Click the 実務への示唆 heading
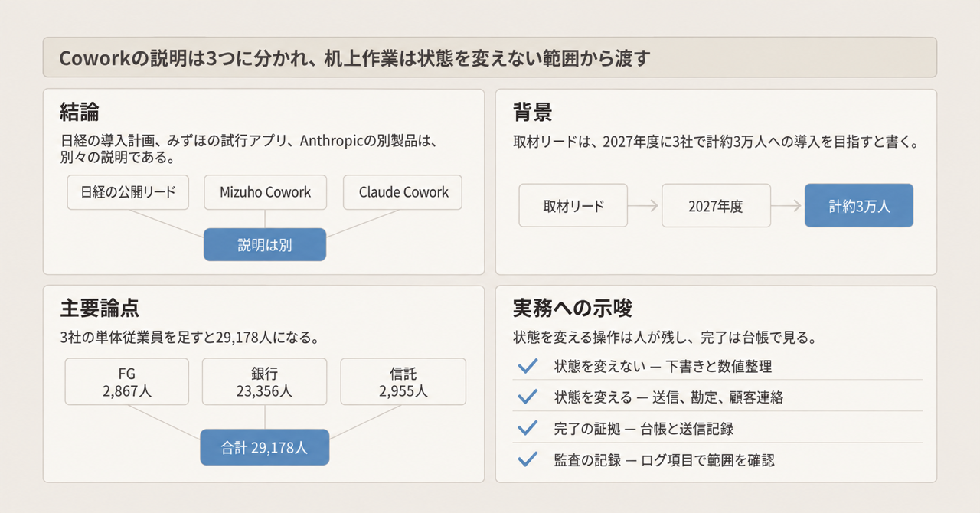This screenshot has width=980, height=513. 572,309
